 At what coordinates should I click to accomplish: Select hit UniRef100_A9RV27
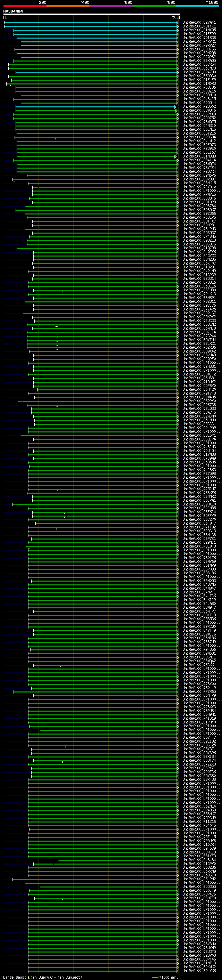tap(199, 45)
